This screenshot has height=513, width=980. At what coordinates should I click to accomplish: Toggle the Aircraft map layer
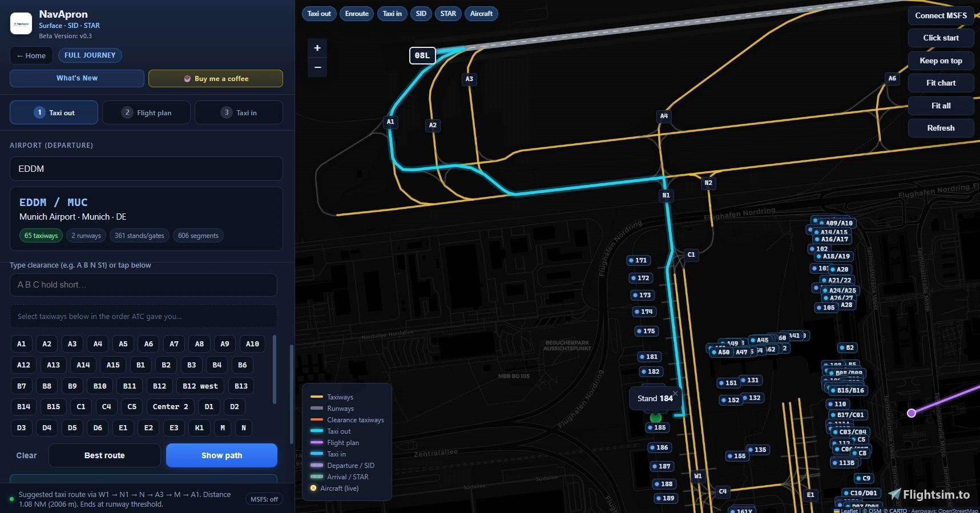[x=481, y=14]
